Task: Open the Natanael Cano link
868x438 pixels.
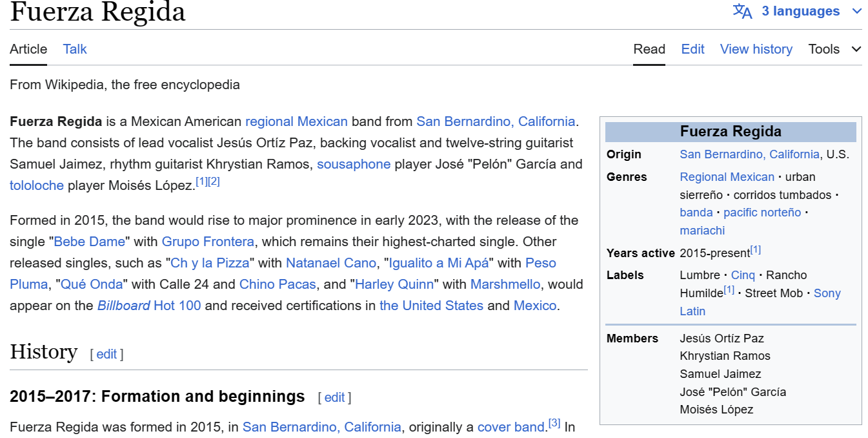Action: coord(330,263)
